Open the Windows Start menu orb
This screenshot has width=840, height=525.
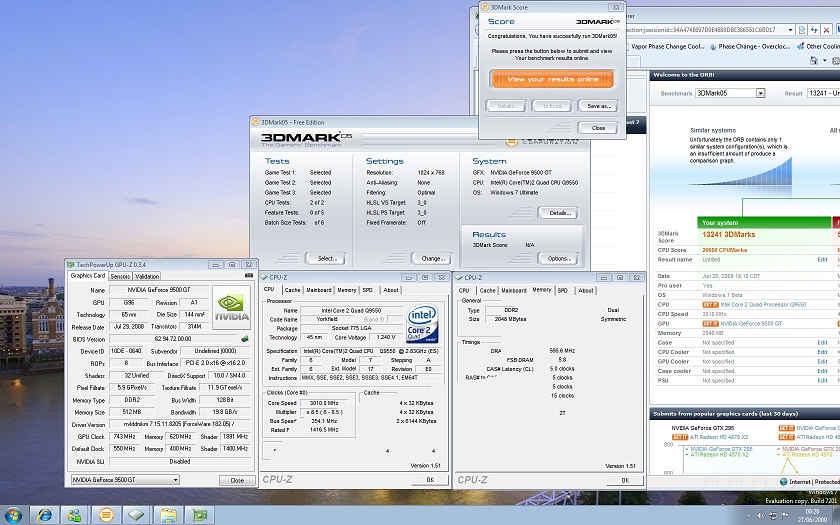coord(13,516)
